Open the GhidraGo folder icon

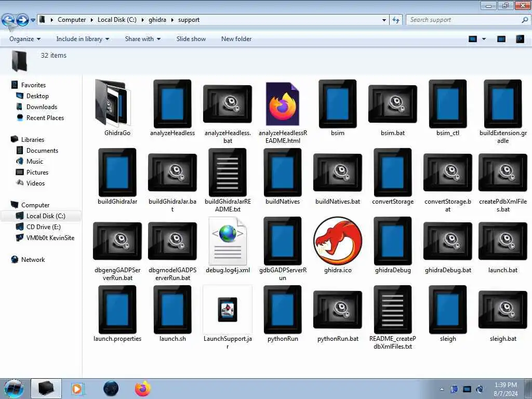click(113, 103)
